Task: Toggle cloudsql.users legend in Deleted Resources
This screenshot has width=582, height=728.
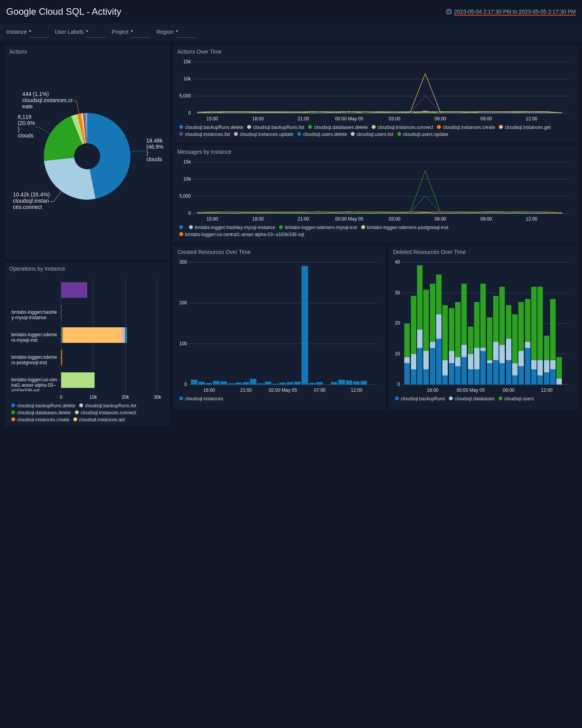Action: pyautogui.click(x=516, y=399)
